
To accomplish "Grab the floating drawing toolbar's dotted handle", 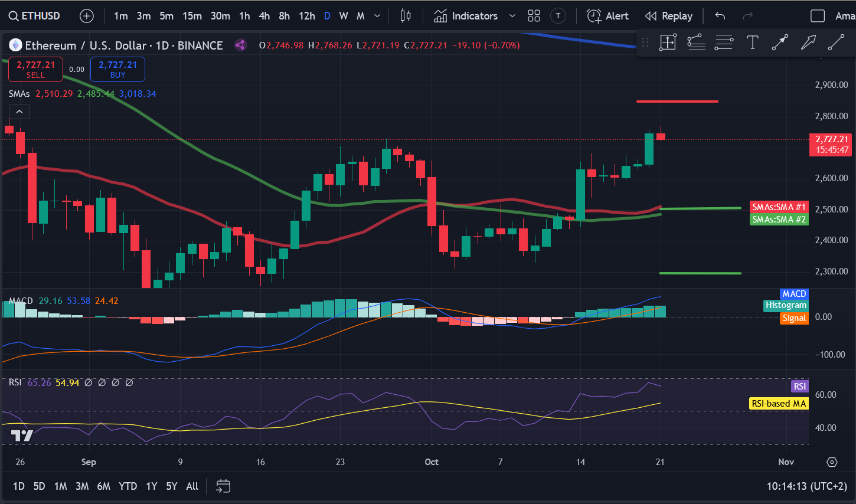I will click(645, 42).
